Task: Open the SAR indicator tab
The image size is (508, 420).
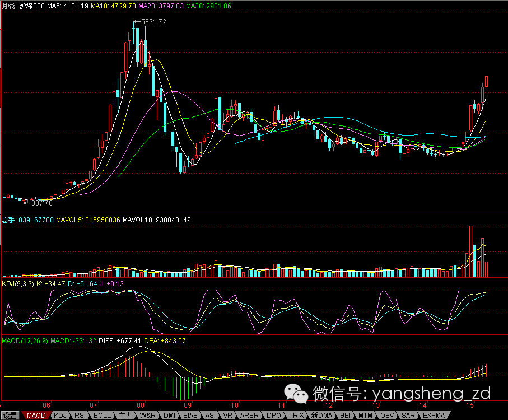Action: click(x=408, y=416)
